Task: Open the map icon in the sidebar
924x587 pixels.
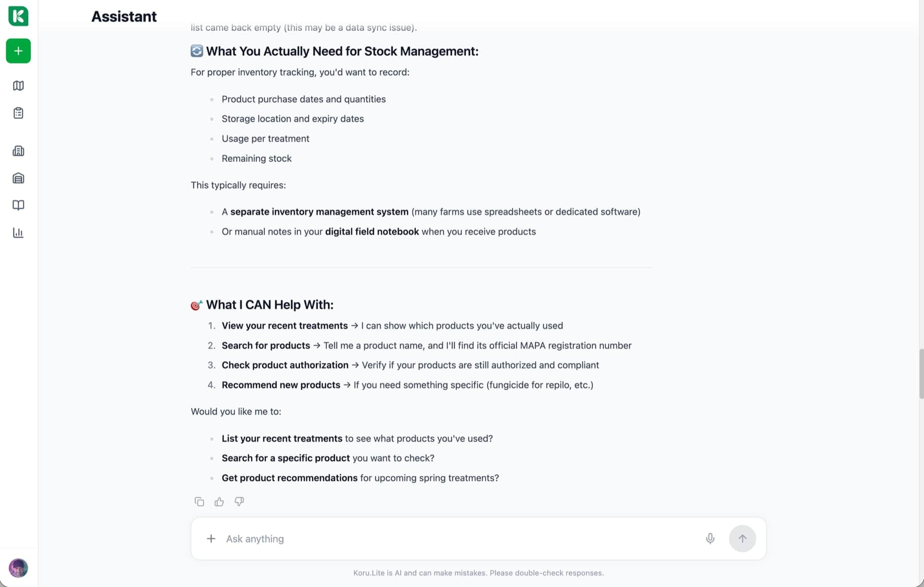Action: tap(18, 86)
